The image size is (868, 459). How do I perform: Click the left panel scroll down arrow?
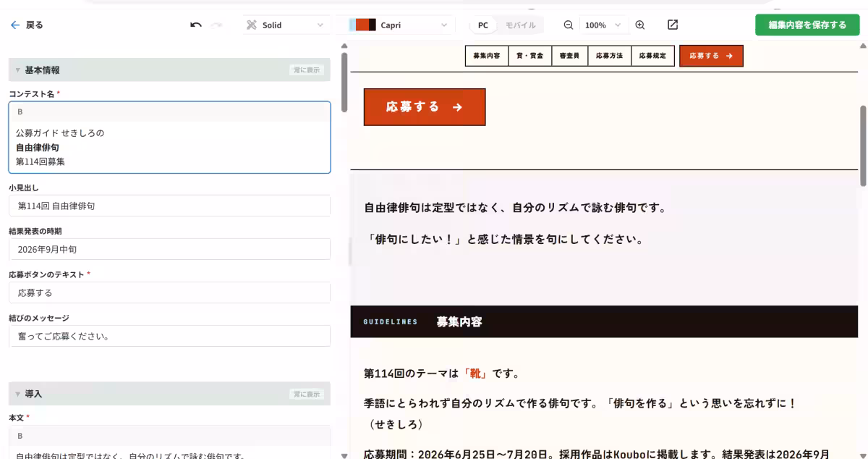344,455
